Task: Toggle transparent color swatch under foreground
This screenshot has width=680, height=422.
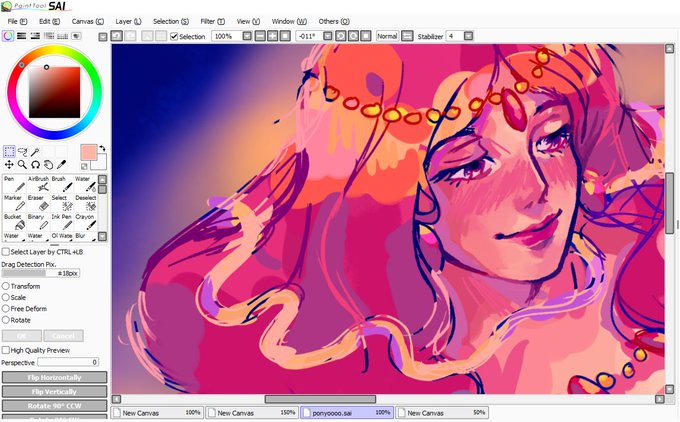Action: pyautogui.click(x=84, y=166)
